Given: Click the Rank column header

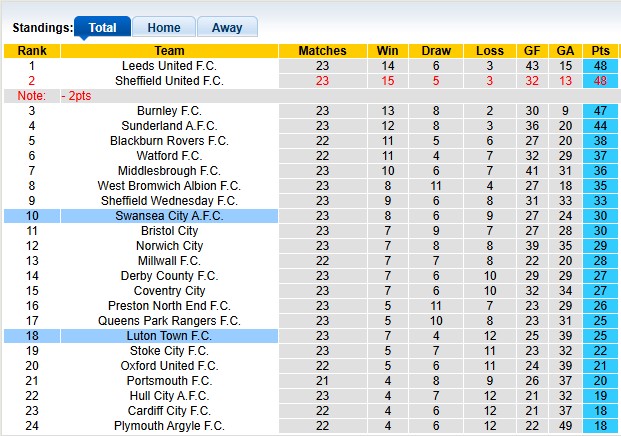Looking at the screenshot, I should tap(31, 51).
